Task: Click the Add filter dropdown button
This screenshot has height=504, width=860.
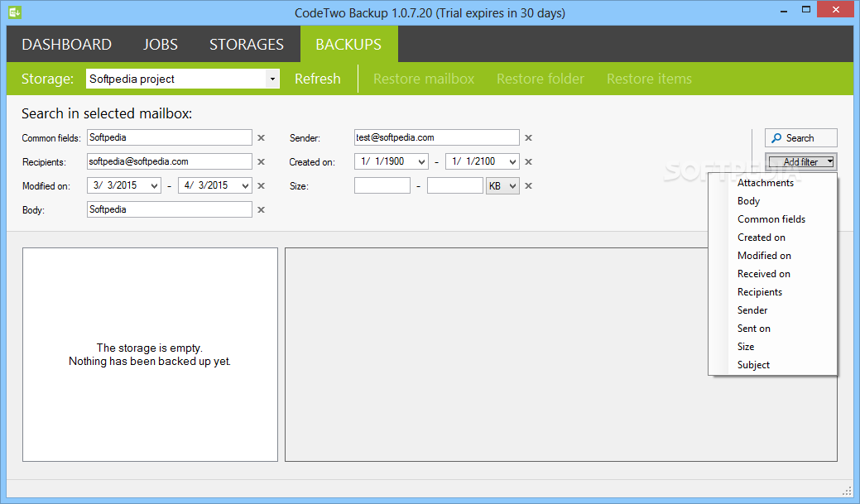Action: coord(800,161)
